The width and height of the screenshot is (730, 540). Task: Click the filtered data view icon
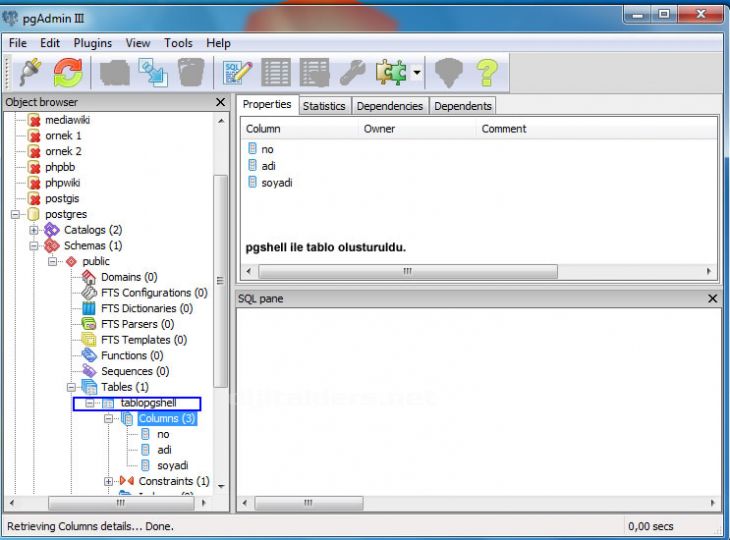pos(315,72)
